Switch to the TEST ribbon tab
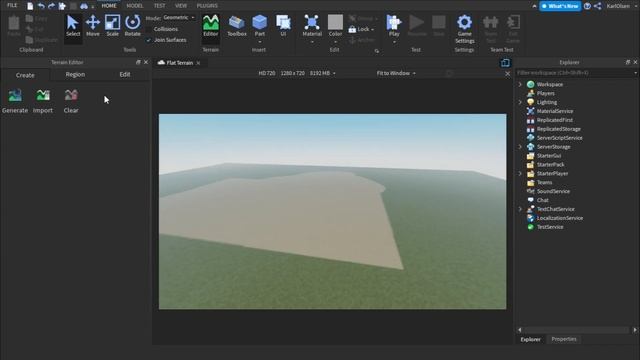The height and width of the screenshot is (360, 640). (x=160, y=6)
